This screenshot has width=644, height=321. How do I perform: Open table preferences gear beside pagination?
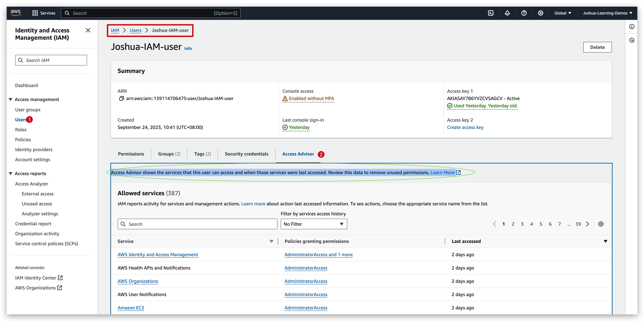601,224
